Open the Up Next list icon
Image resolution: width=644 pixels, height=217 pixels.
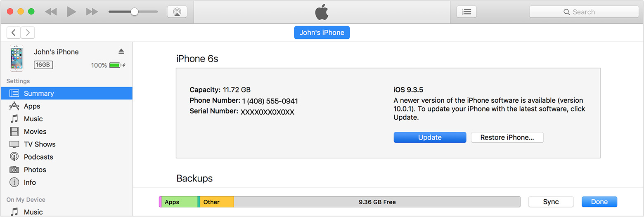coord(466,12)
